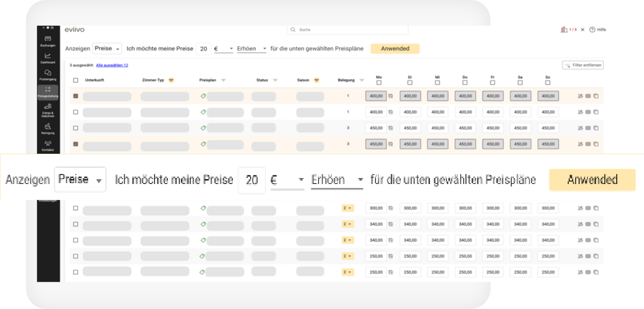Open the Saison column filter arrow

click(x=317, y=80)
